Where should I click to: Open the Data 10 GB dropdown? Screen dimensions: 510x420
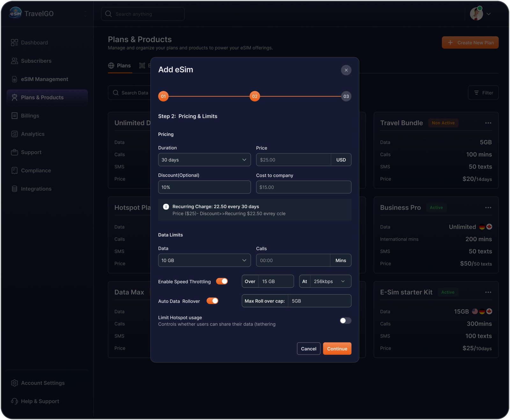(204, 260)
